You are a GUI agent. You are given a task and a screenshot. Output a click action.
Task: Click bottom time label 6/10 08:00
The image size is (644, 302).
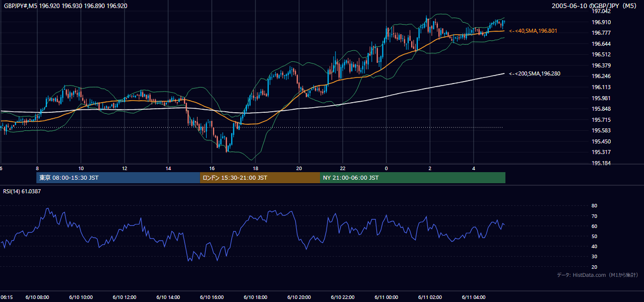click(38, 297)
